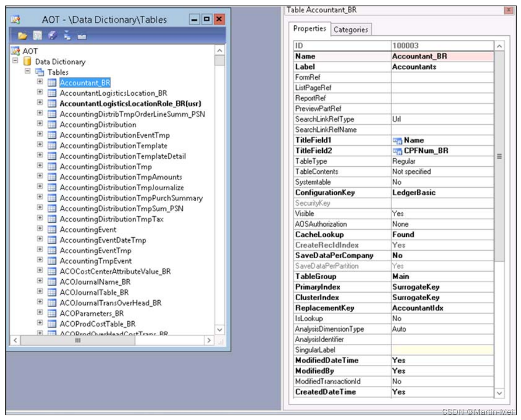Image resolution: width=521 pixels, height=420 pixels.
Task: Select AccountingDistributionTmpJournalize table
Action: (122, 188)
